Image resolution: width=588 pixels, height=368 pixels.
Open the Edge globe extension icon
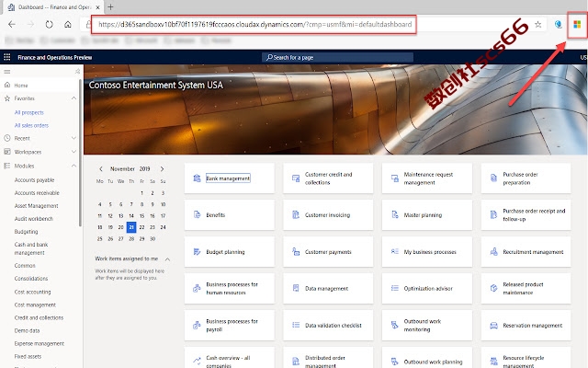559,25
